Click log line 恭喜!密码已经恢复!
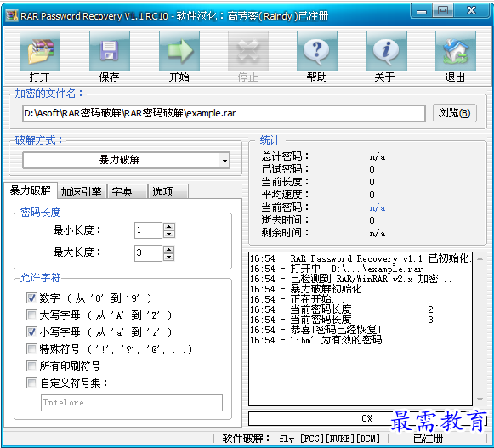Screen dimensions: 494x448 (315, 330)
